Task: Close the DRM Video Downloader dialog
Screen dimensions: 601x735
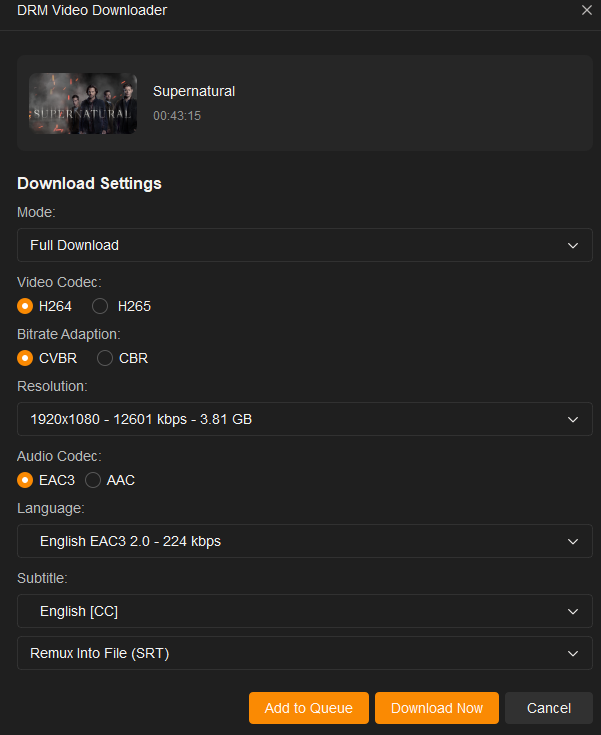Action: [x=587, y=10]
